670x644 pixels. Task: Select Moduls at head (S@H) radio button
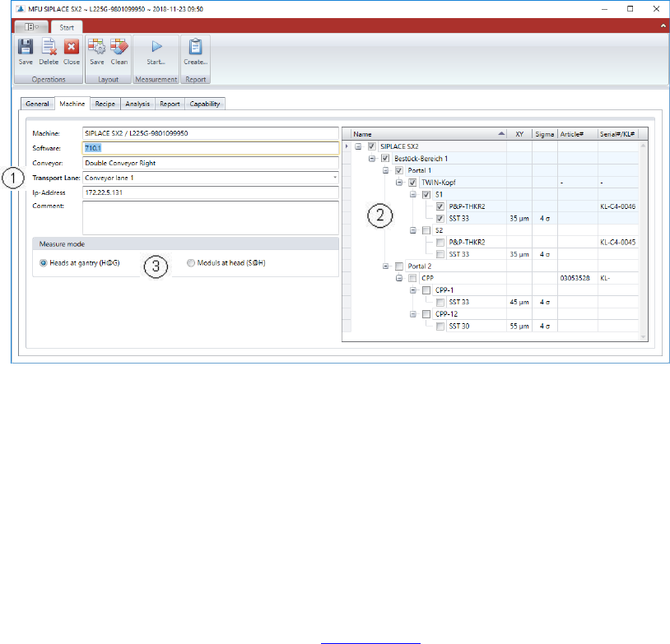(191, 263)
